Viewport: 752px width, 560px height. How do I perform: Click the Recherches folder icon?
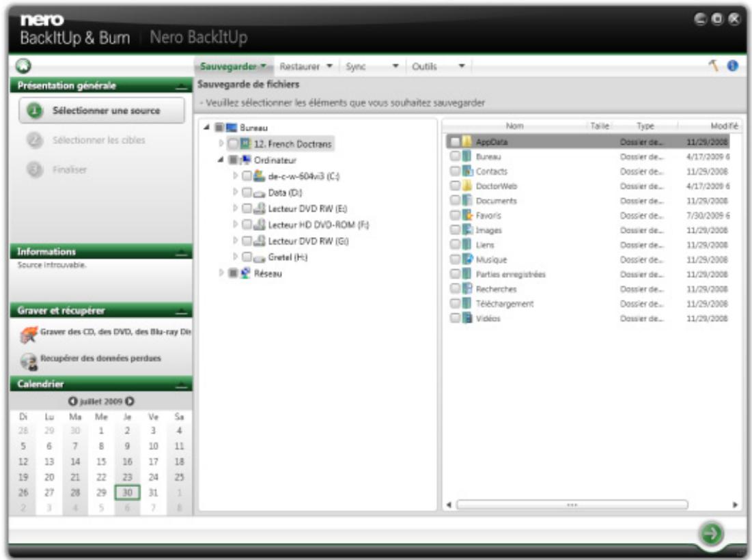click(x=468, y=289)
